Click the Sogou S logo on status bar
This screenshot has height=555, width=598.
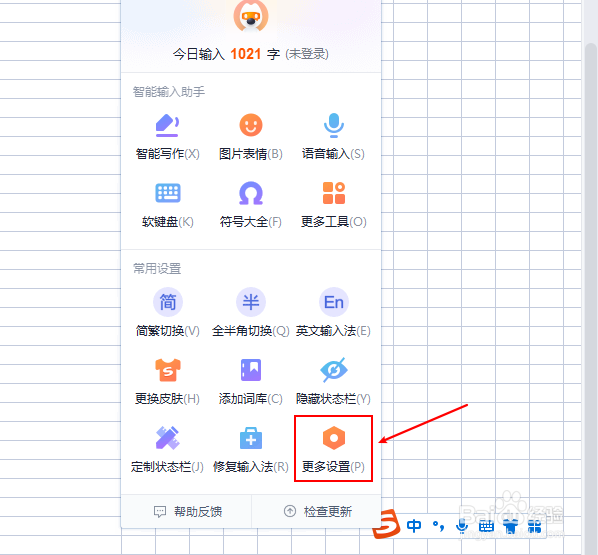[386, 524]
